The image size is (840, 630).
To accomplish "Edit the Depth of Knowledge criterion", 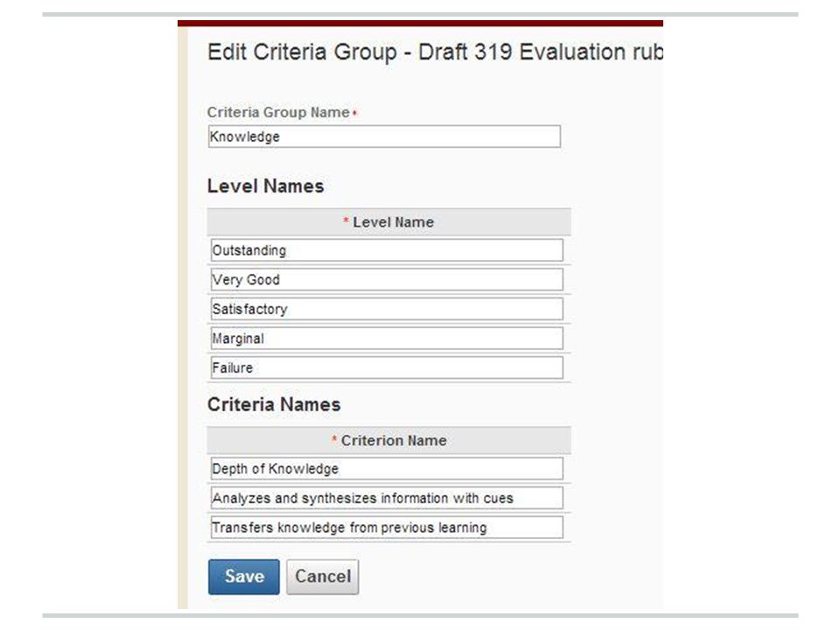I will (x=387, y=469).
